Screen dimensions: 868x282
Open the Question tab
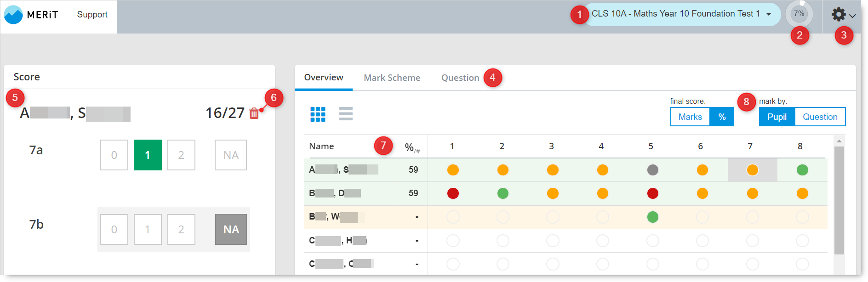click(x=460, y=78)
